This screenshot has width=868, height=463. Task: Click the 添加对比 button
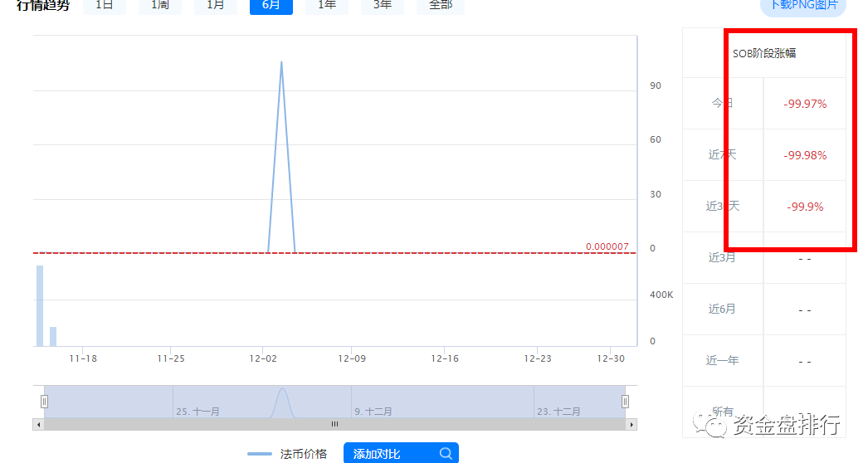[401, 453]
